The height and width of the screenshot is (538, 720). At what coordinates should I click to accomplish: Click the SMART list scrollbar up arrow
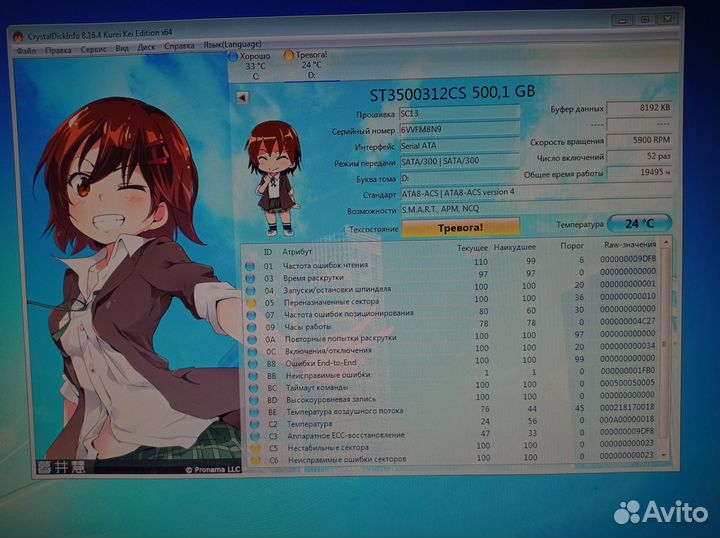pyautogui.click(x=665, y=242)
